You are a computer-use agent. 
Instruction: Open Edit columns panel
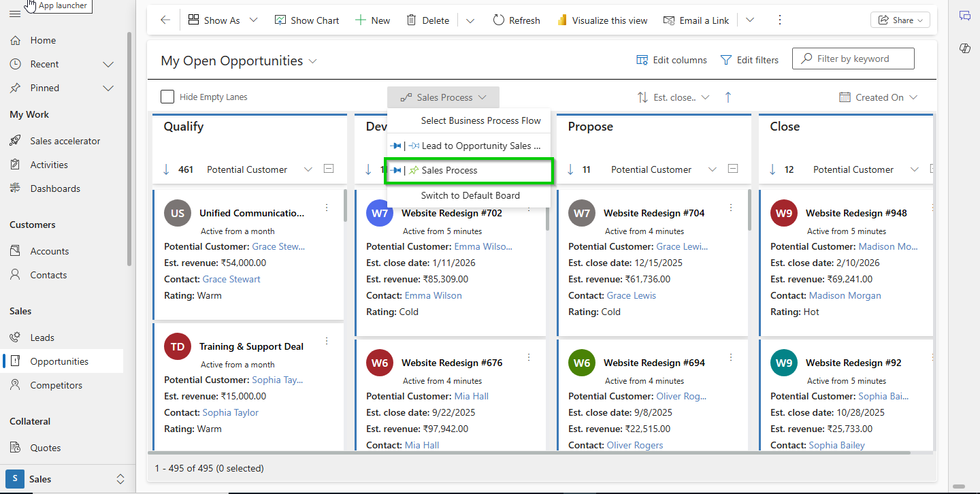pos(672,60)
